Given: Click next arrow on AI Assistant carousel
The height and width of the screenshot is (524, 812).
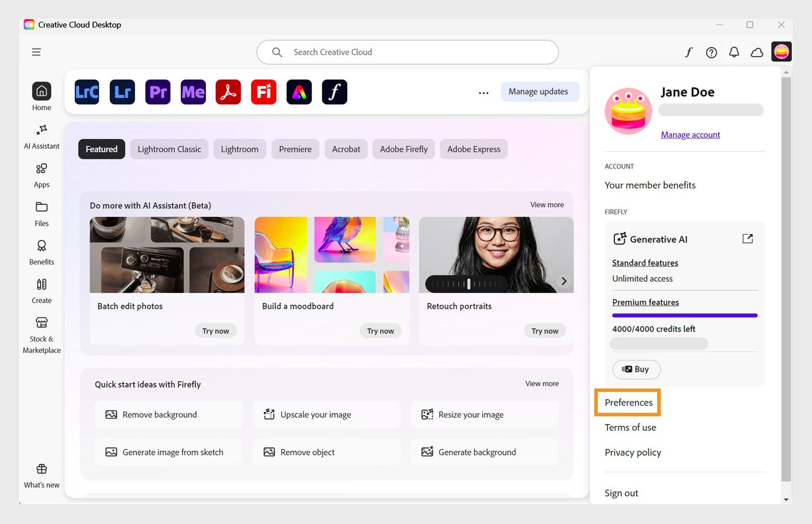Looking at the screenshot, I should point(564,281).
